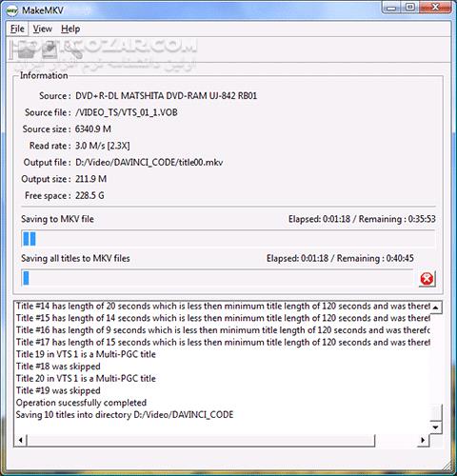
Task: Open the Help menu
Action: tap(70, 29)
